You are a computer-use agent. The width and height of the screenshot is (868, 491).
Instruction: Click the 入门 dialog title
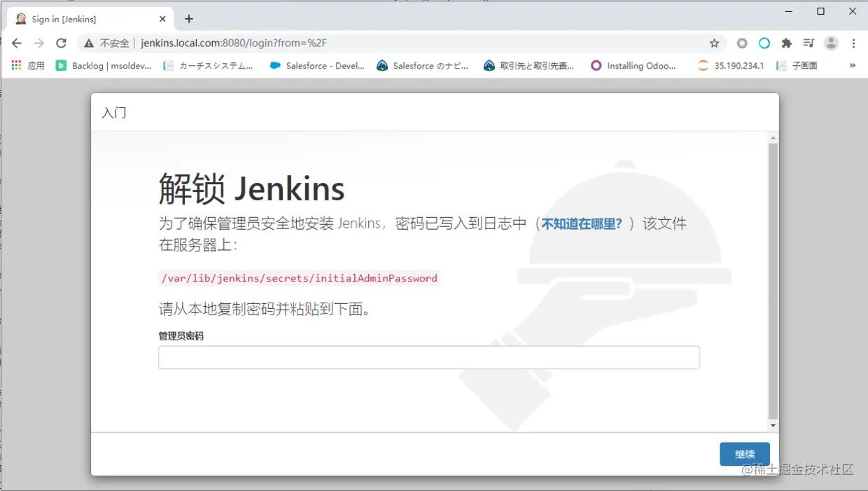(x=114, y=113)
